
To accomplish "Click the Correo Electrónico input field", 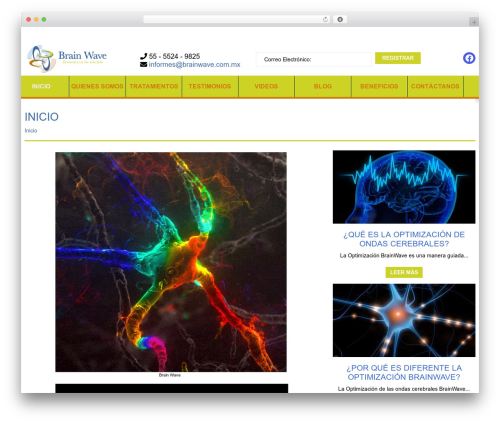I will click(314, 59).
